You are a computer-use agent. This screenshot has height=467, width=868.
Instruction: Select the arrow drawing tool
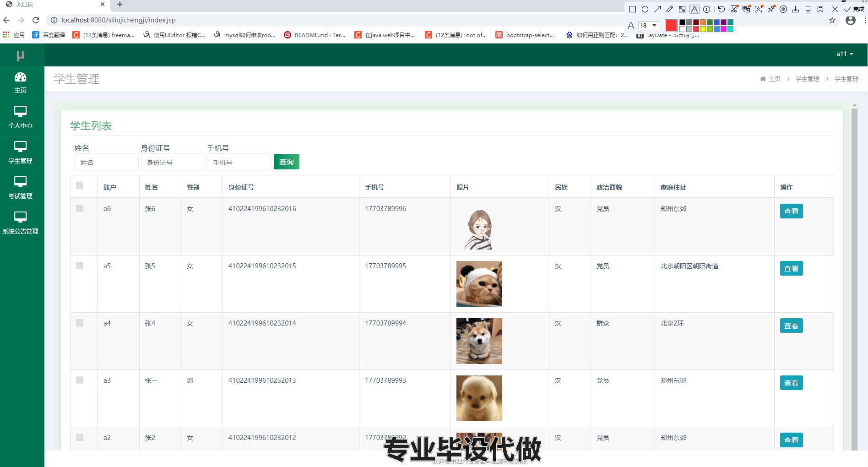pyautogui.click(x=657, y=9)
